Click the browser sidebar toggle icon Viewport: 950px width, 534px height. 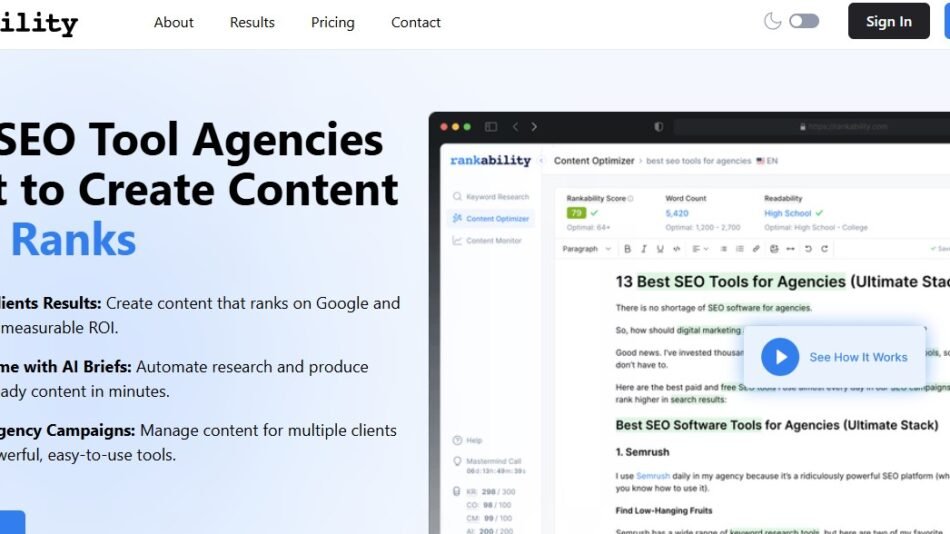coord(490,127)
